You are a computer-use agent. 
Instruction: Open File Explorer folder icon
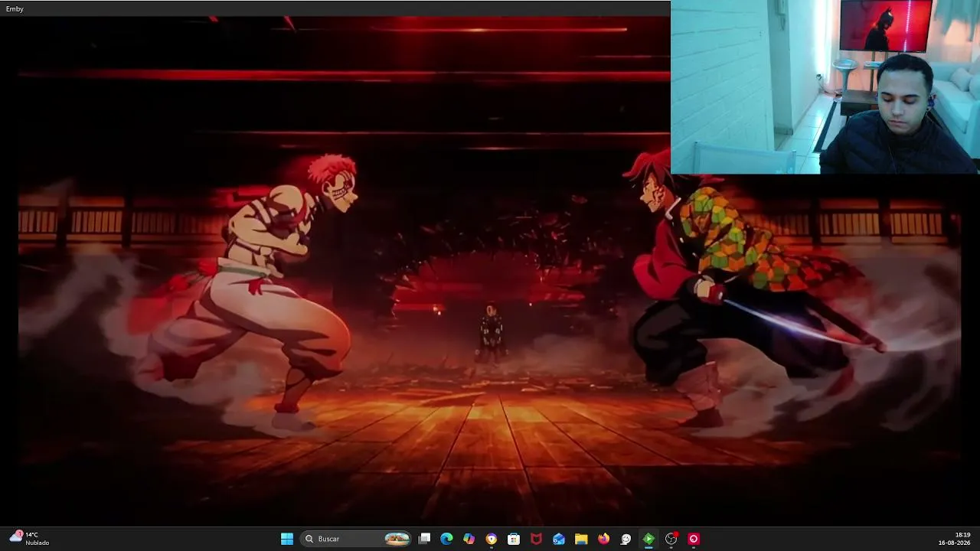click(581, 539)
